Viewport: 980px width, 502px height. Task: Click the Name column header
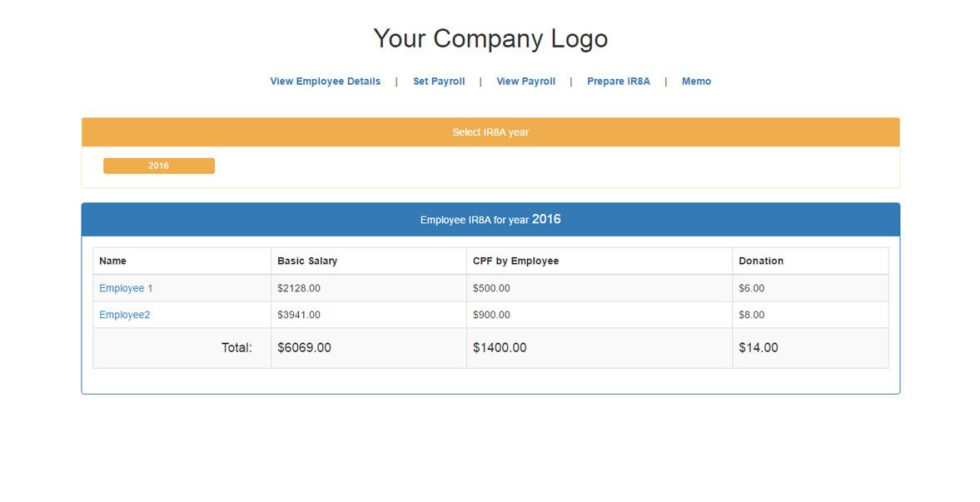[x=182, y=261]
